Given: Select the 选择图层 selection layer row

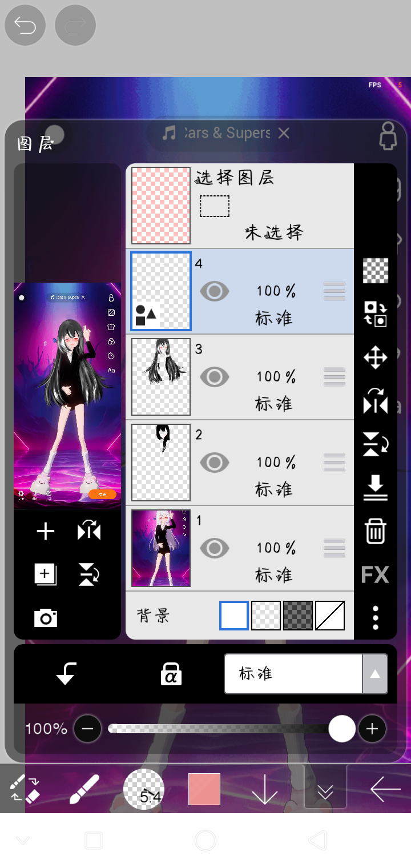Looking at the screenshot, I should [240, 206].
